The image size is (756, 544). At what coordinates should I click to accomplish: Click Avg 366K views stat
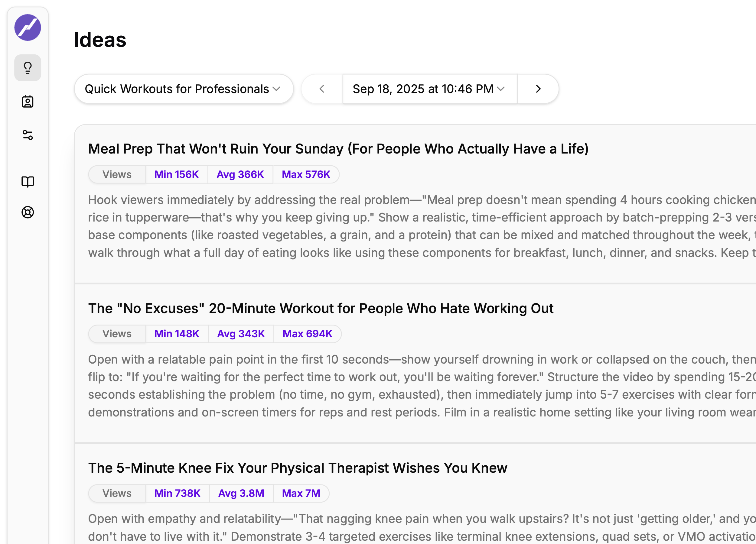pos(240,175)
